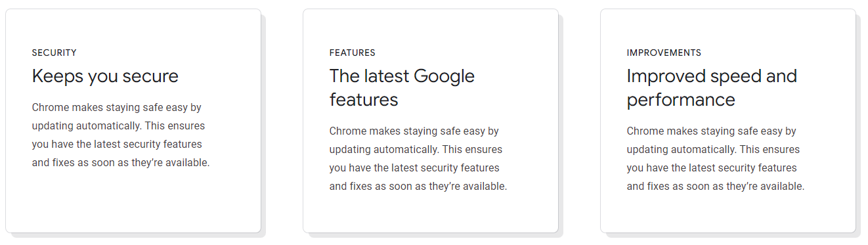Click the Improvements card description paragraph
The image size is (868, 245).
tap(716, 158)
